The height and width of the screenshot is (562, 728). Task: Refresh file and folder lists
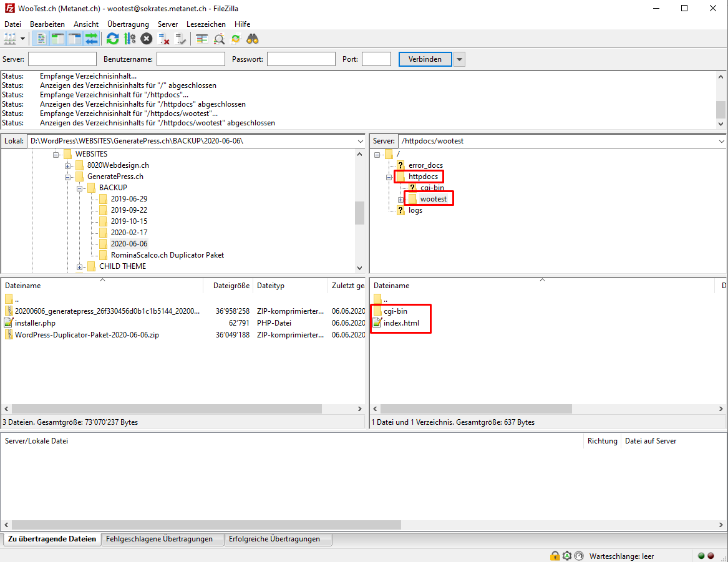coord(112,39)
